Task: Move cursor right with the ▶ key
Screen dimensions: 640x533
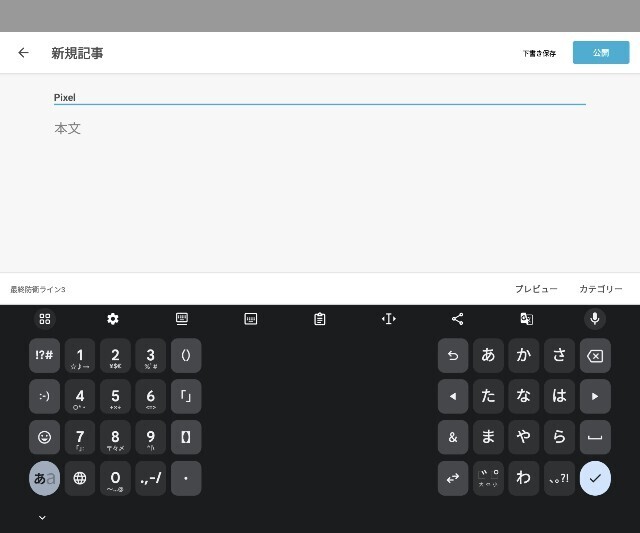Action: 595,396
